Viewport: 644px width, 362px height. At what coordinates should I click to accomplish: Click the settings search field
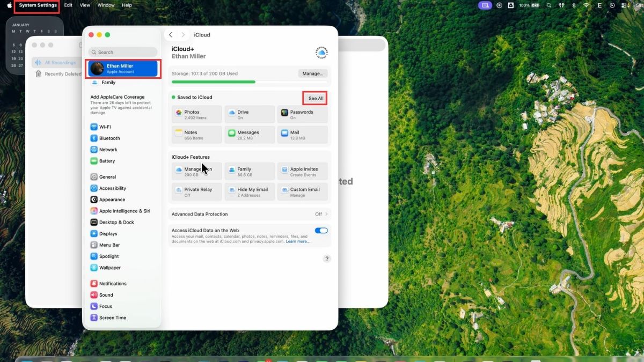pyautogui.click(x=123, y=52)
